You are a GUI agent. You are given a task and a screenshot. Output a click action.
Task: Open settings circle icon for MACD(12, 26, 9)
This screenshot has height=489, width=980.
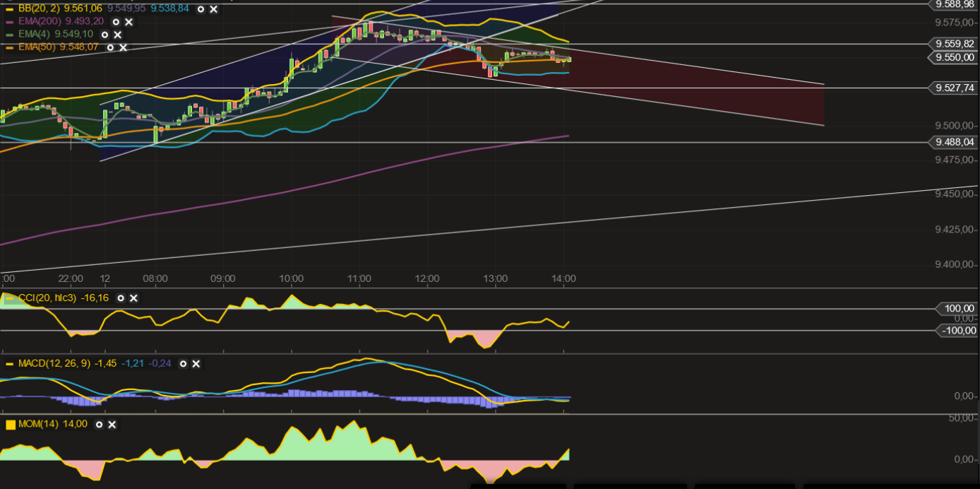pyautogui.click(x=183, y=364)
